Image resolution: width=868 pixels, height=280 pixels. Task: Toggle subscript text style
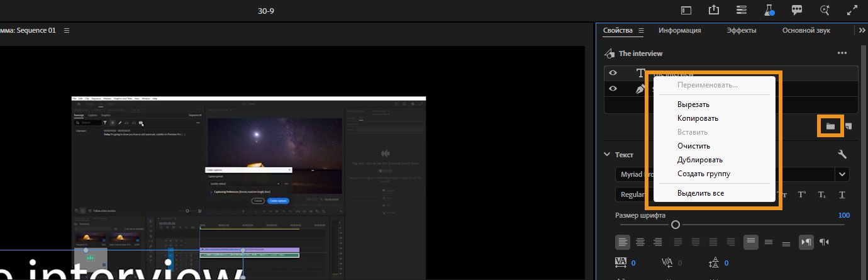[821, 194]
